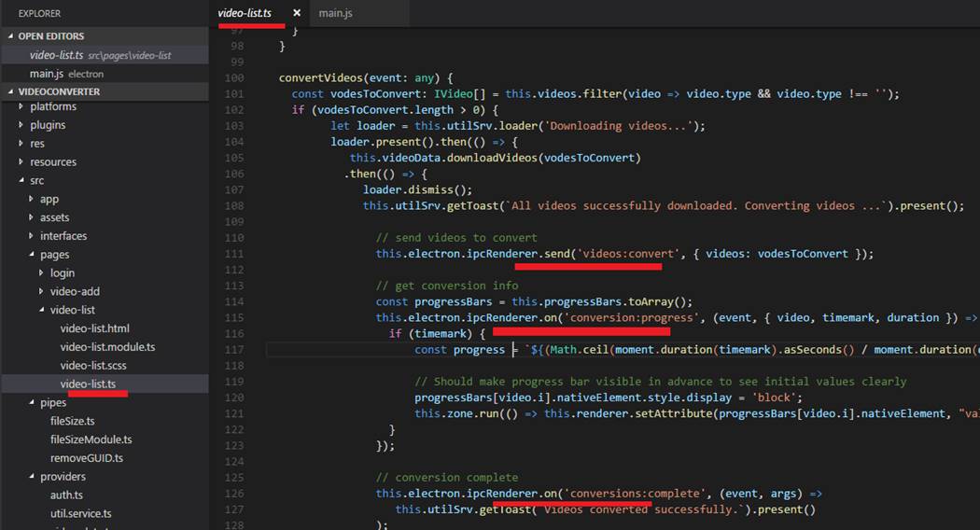
Task: Expand the plugins folder
Action: coord(48,125)
